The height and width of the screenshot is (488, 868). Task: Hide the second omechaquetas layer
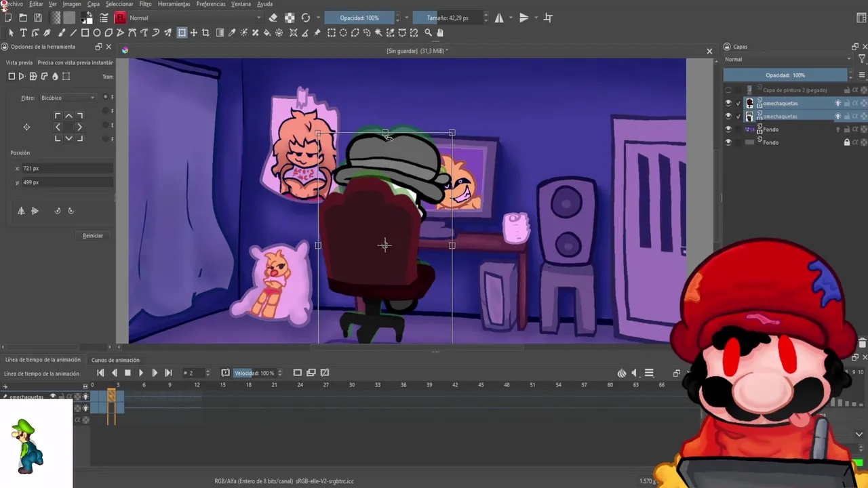pos(728,116)
